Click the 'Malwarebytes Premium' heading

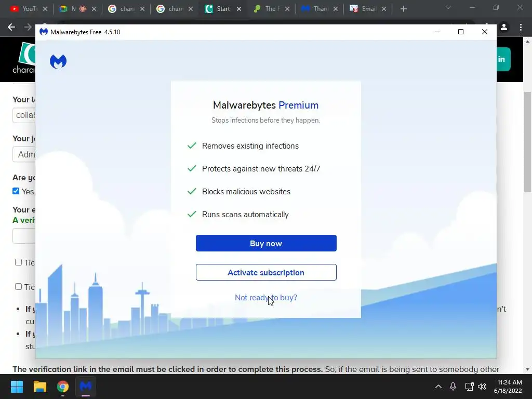tap(265, 105)
